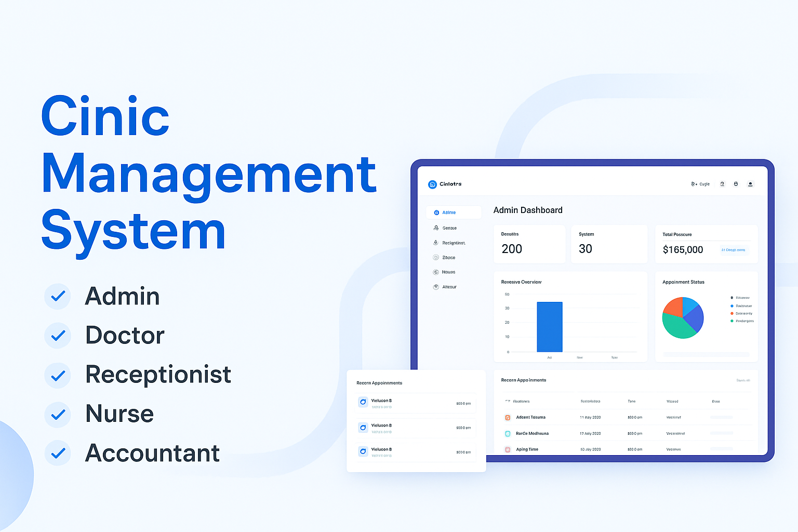Click the teal icon beside RorOe Modhauna
This screenshot has height=532, width=798.
coord(508,433)
